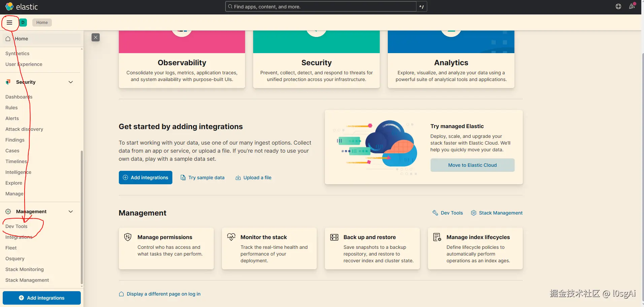Image resolution: width=644 pixels, height=307 pixels.
Task: Open the Back up and restore card
Action: coord(372,248)
